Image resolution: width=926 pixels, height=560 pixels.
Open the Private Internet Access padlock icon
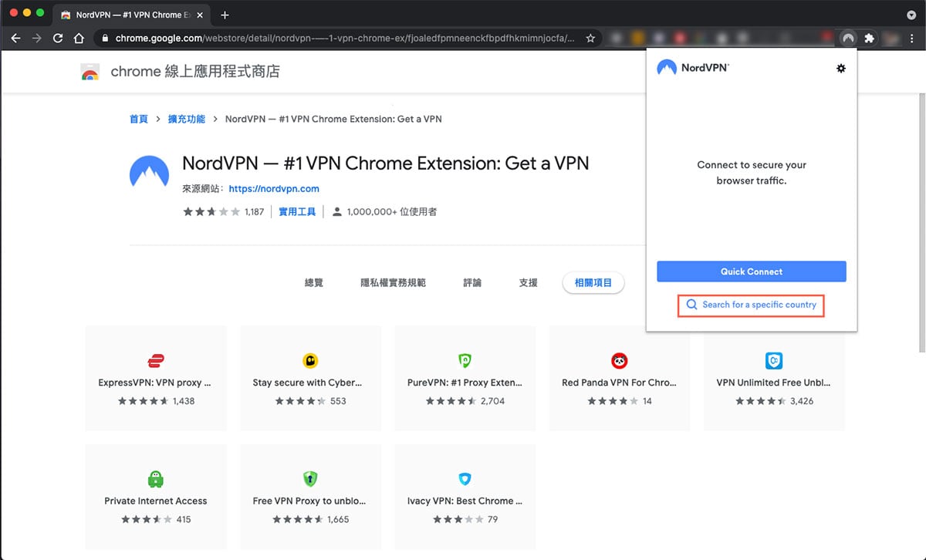click(x=156, y=479)
